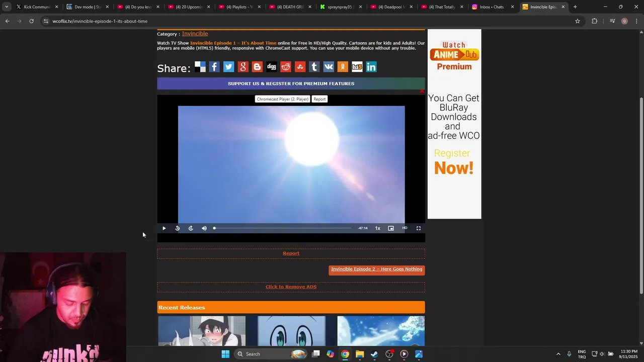The width and height of the screenshot is (644, 362).
Task: Click the taskbar Search box
Action: (x=271, y=354)
